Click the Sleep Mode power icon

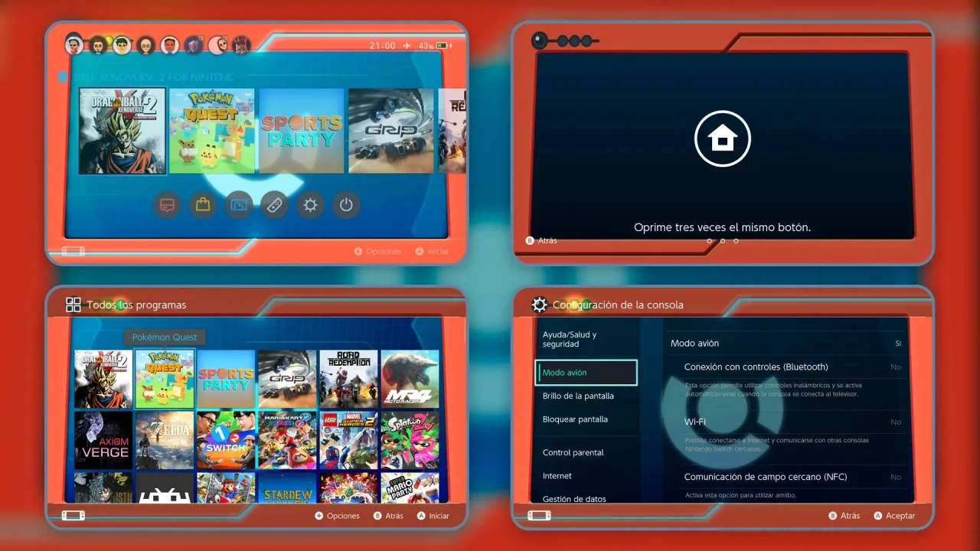[346, 205]
